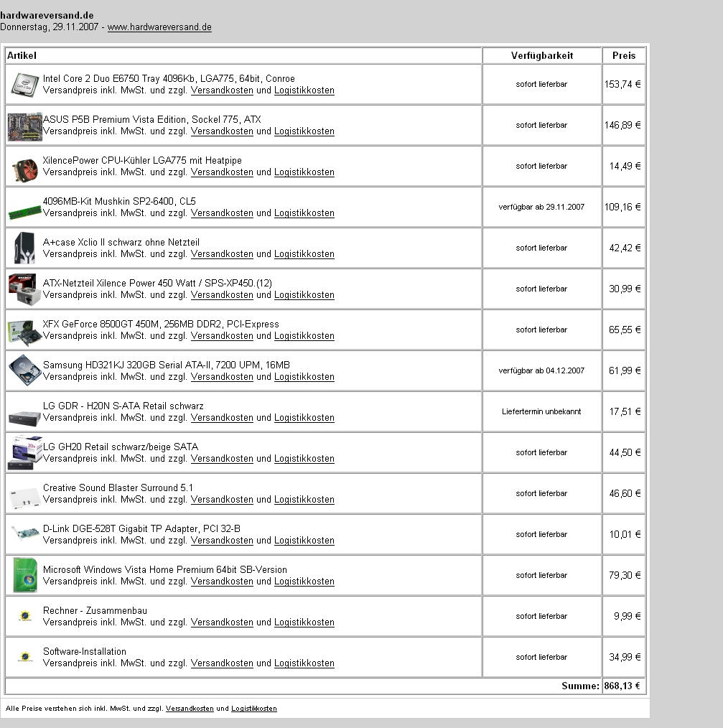This screenshot has width=723, height=728.
Task: Click the price 34,99 €
Action: [625, 657]
